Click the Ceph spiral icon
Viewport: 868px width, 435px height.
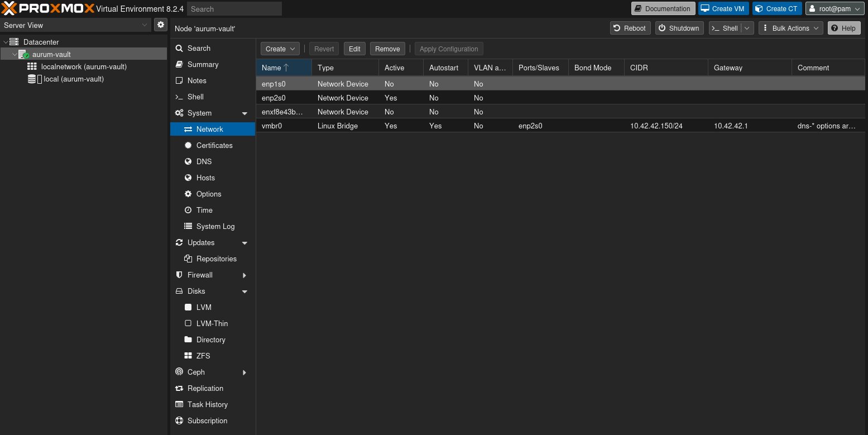pyautogui.click(x=179, y=372)
